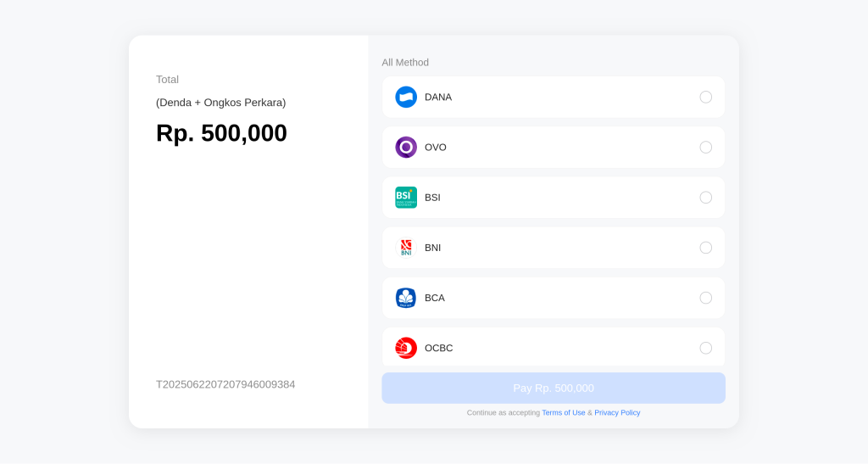Select the BCA radio button
868x464 pixels.
coord(705,298)
